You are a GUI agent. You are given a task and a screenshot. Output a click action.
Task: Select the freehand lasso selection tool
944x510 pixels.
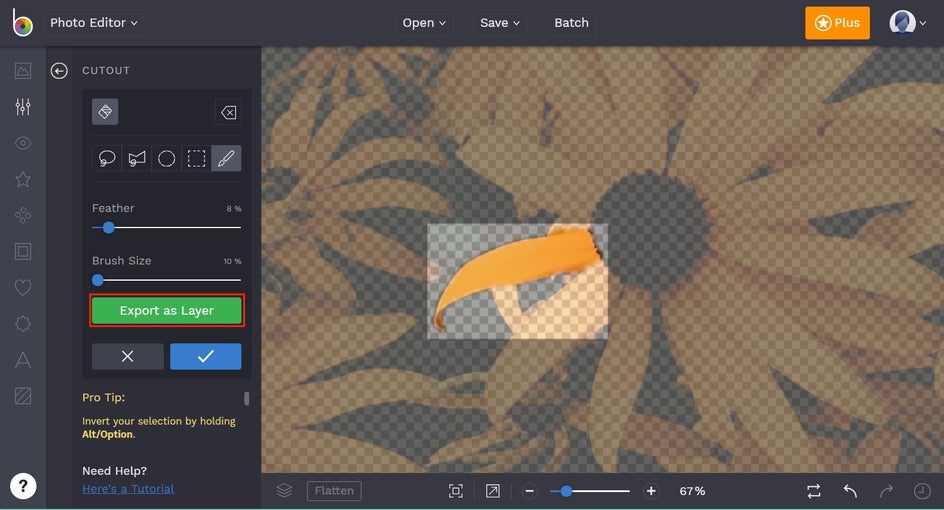(x=107, y=158)
